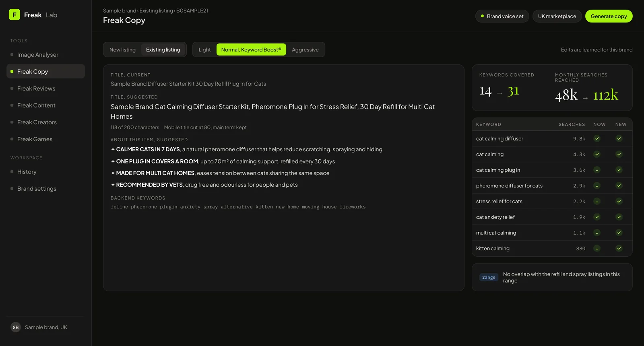The image size is (644, 346).
Task: Click the kitten calming keyword
Action: click(x=493, y=248)
